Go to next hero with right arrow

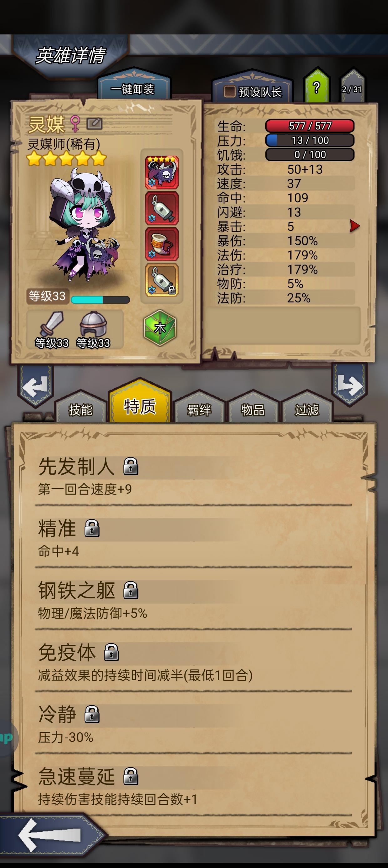(x=350, y=385)
